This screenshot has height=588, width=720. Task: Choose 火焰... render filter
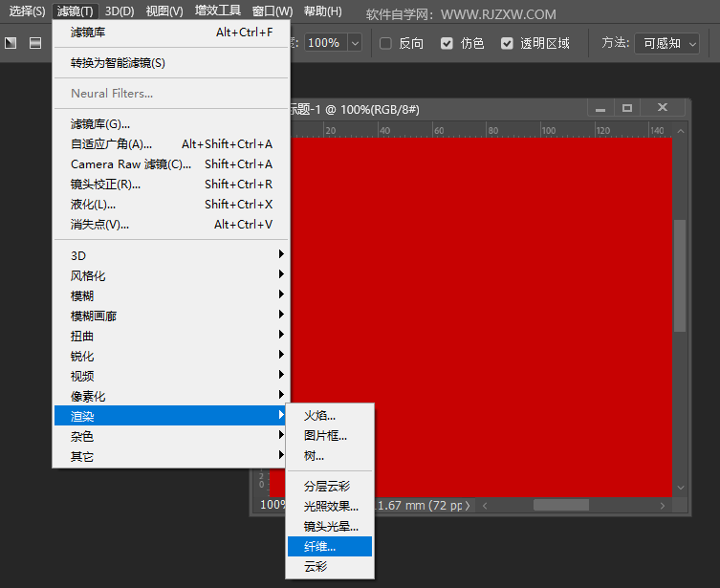click(330, 416)
